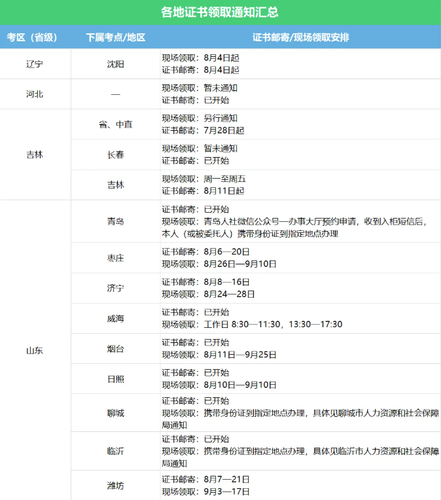Click the province cell 辽宁
Image resolution: width=441 pixels, height=500 pixels.
tap(35, 64)
